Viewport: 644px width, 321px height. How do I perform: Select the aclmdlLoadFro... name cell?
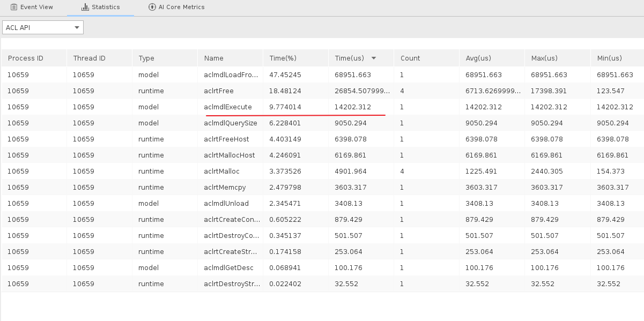coord(231,75)
